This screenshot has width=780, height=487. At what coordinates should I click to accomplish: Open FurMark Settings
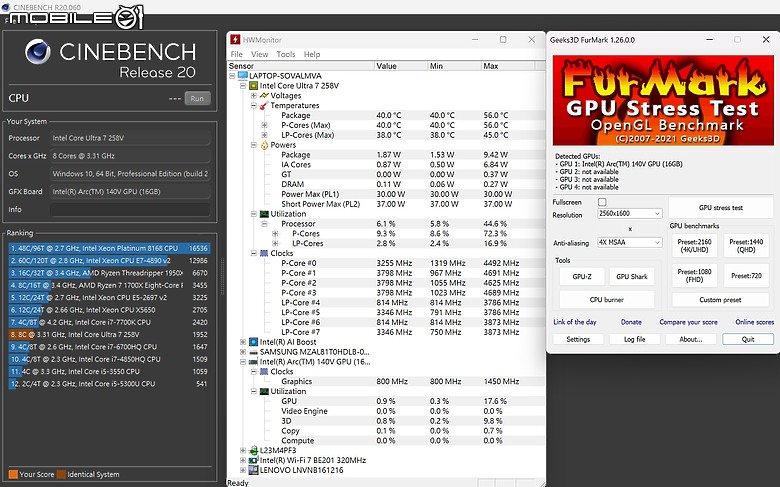point(578,339)
